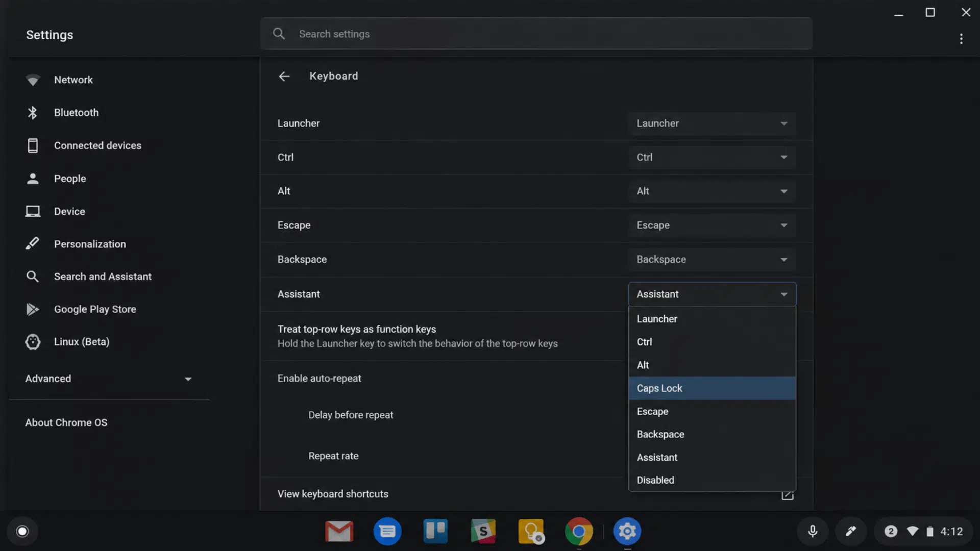Click the Network wifi icon in sidebar
This screenshot has width=980, height=551.
pos(33,80)
